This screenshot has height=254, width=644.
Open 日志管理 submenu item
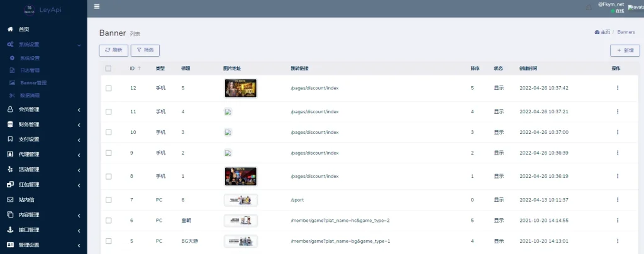tap(30, 70)
